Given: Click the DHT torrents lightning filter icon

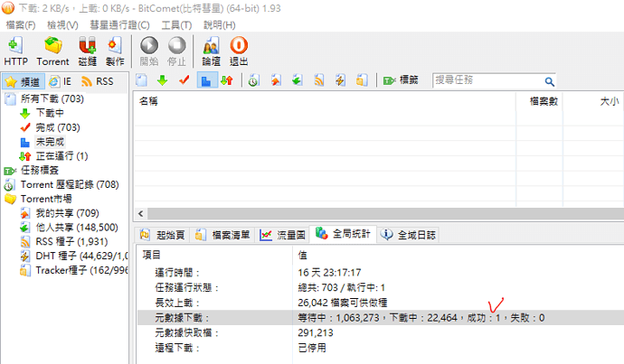Looking at the screenshot, I should pyautogui.click(x=340, y=80).
